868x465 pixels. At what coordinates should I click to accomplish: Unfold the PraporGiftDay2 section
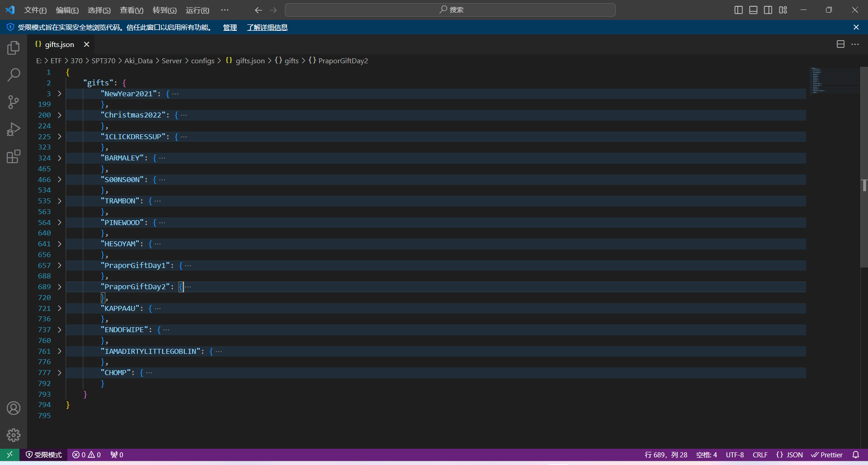click(x=59, y=287)
